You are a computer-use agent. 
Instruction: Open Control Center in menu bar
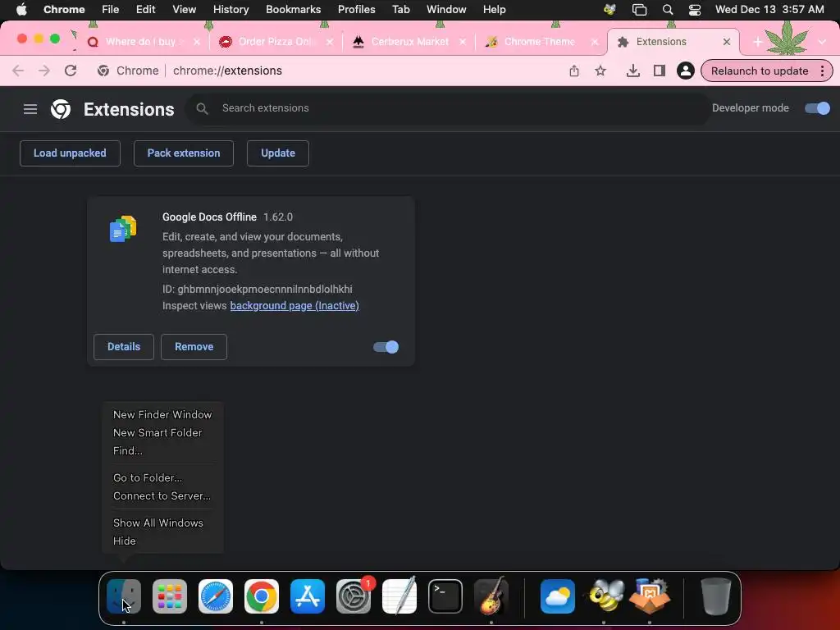tap(695, 10)
